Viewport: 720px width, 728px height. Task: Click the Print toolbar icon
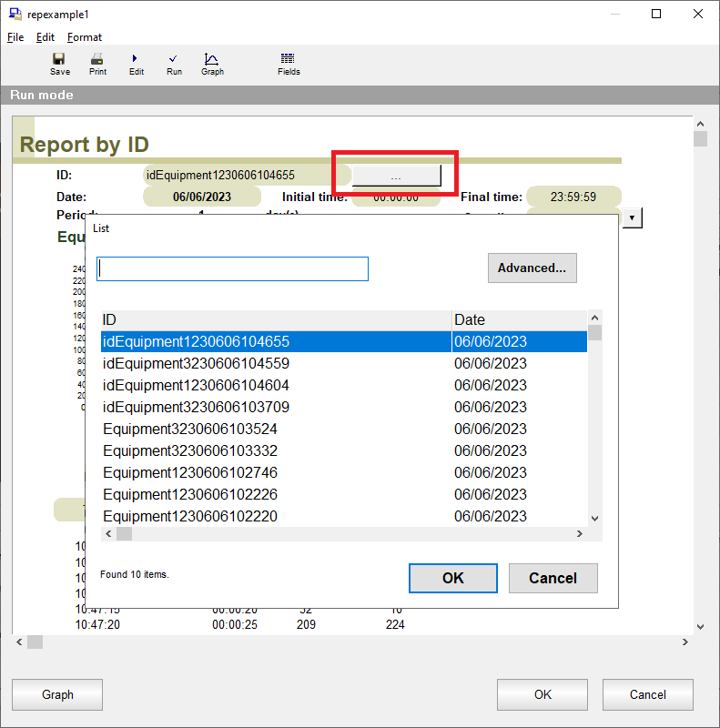(x=97, y=64)
